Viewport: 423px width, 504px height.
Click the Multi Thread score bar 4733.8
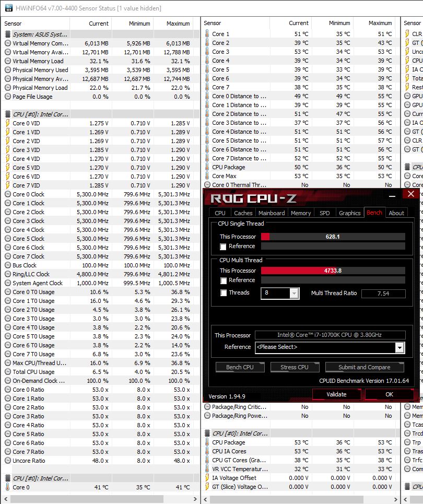tap(333, 271)
